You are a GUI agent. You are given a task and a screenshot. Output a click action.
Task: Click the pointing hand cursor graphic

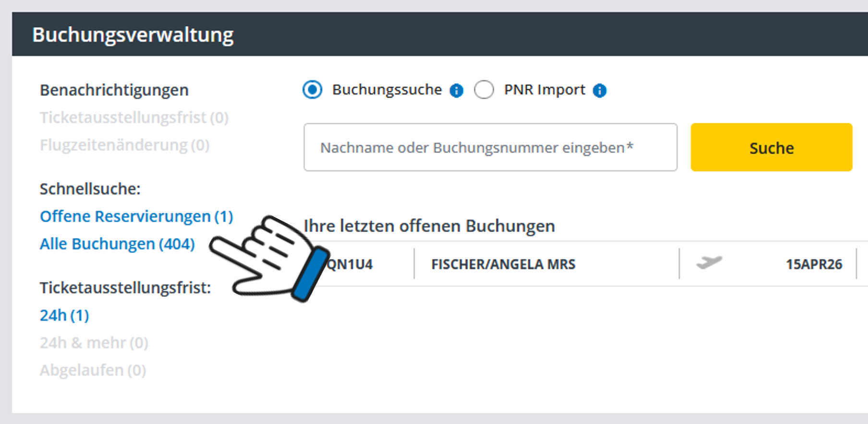point(269,258)
